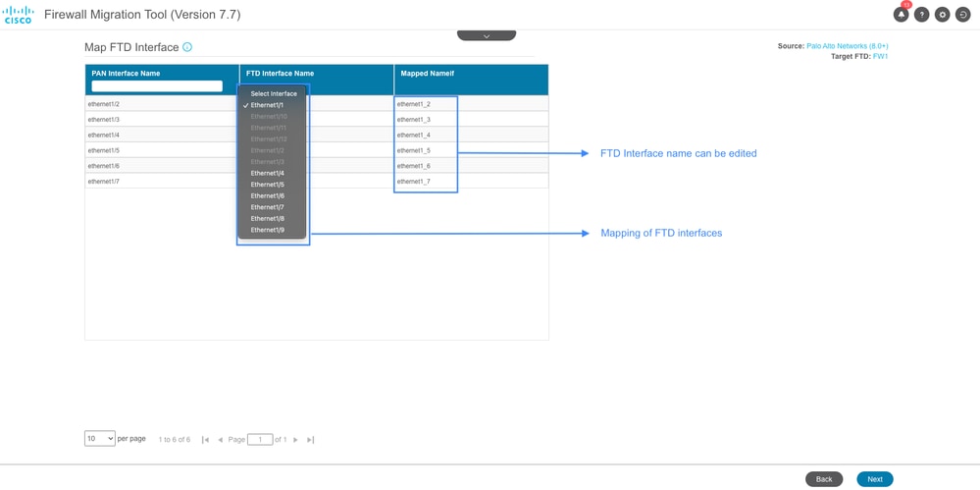Select the ethernet1/5 PAN interface cell

tap(162, 150)
